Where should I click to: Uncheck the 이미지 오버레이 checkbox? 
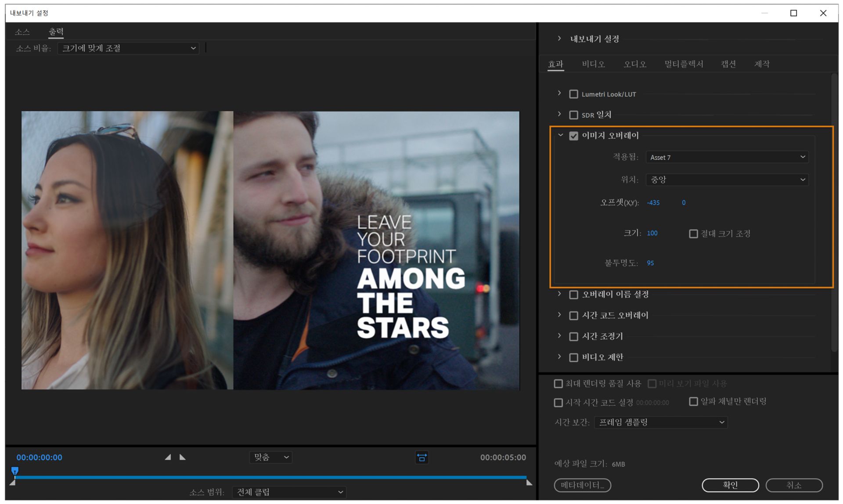pyautogui.click(x=573, y=136)
